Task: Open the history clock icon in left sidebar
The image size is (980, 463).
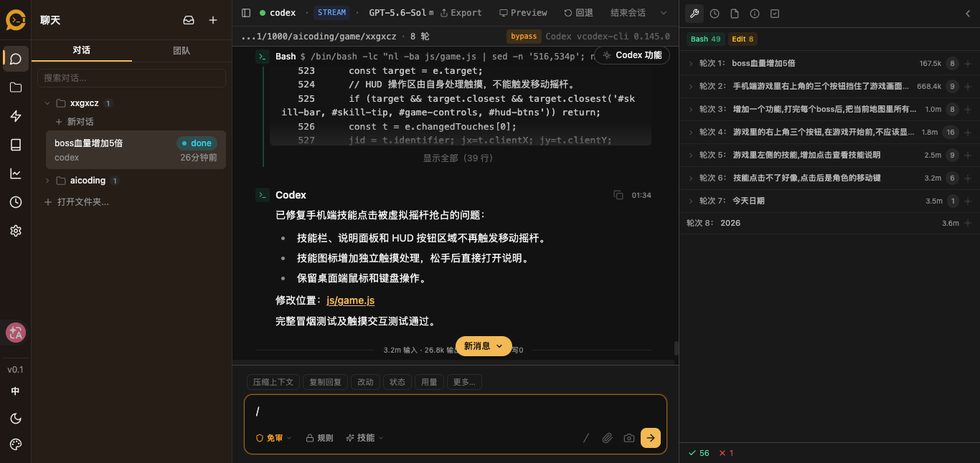Action: [x=16, y=202]
